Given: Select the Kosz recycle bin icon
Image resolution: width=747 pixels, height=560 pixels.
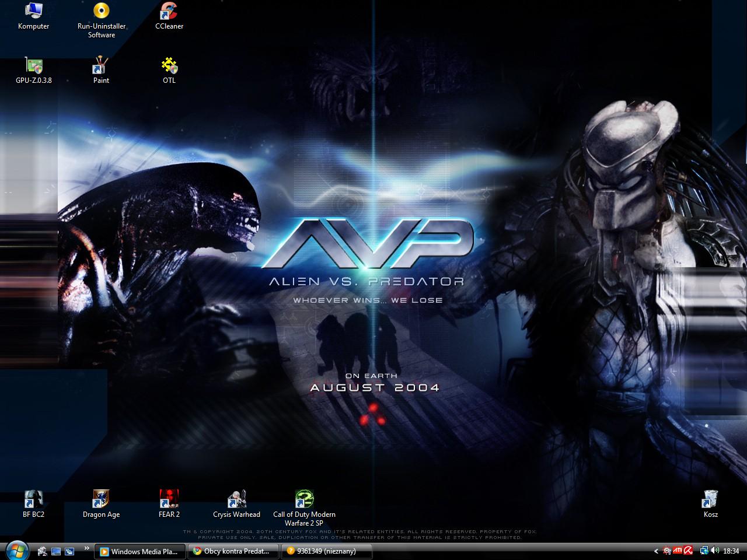Looking at the screenshot, I should click(710, 504).
